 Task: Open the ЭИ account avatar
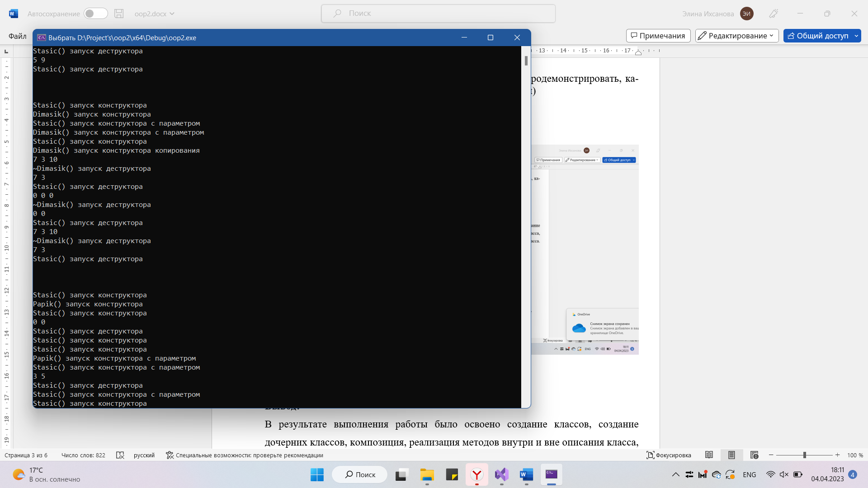(746, 14)
